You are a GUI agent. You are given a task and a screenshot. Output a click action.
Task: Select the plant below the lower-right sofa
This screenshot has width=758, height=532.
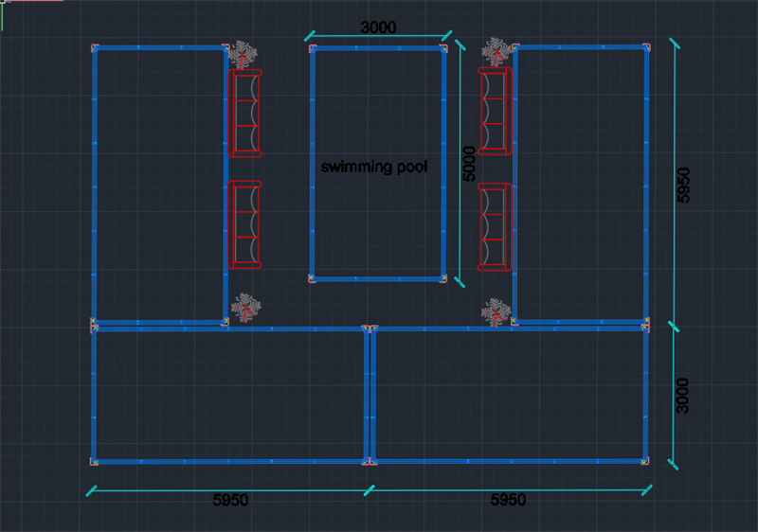(496, 312)
